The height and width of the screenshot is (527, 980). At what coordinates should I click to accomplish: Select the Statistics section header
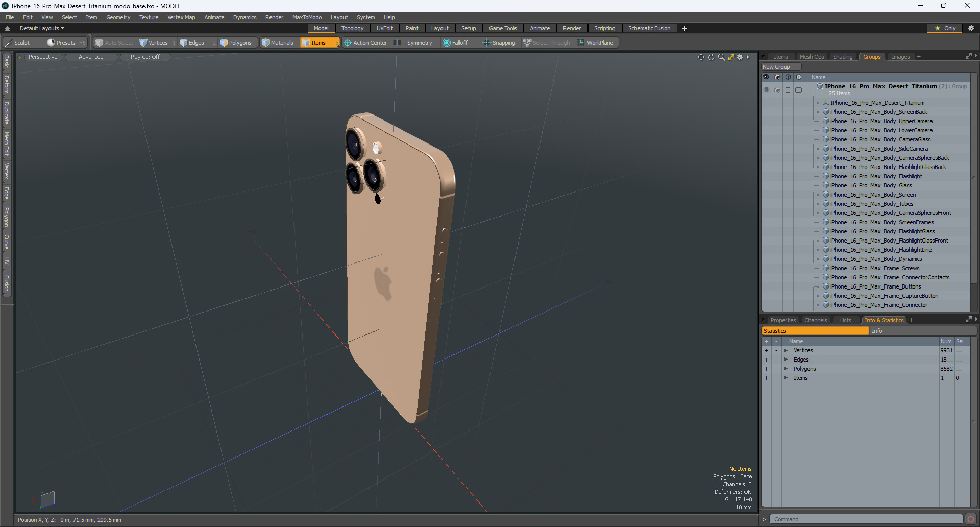coord(815,331)
